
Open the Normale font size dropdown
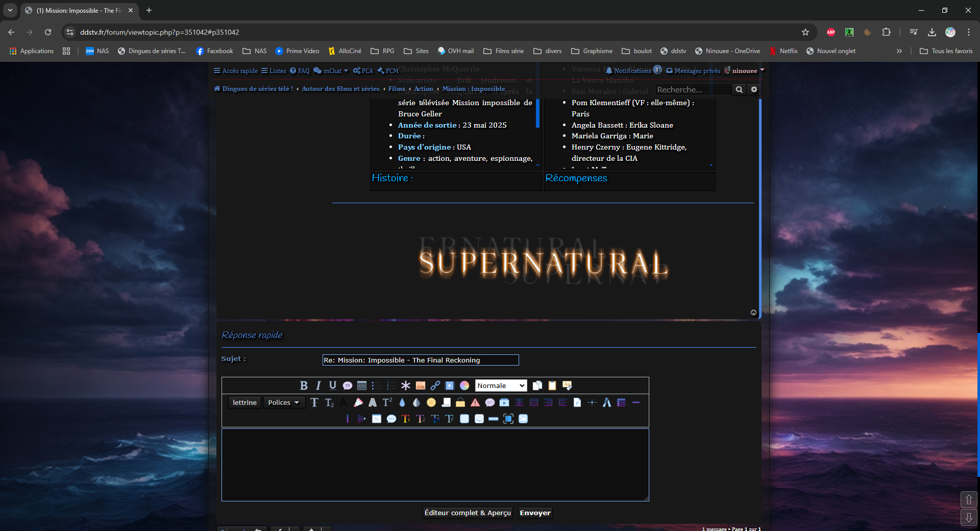[501, 385]
